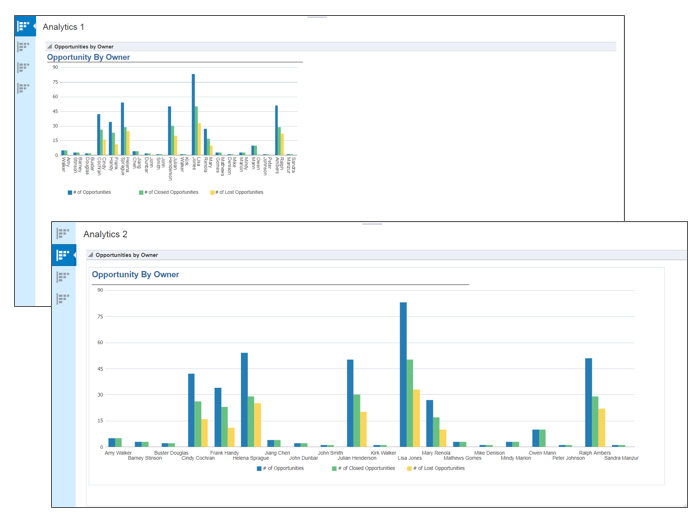This screenshot has width=700, height=519.
Task: Open the third analytics icon in Analytics 1 sidebar
Action: point(23,67)
